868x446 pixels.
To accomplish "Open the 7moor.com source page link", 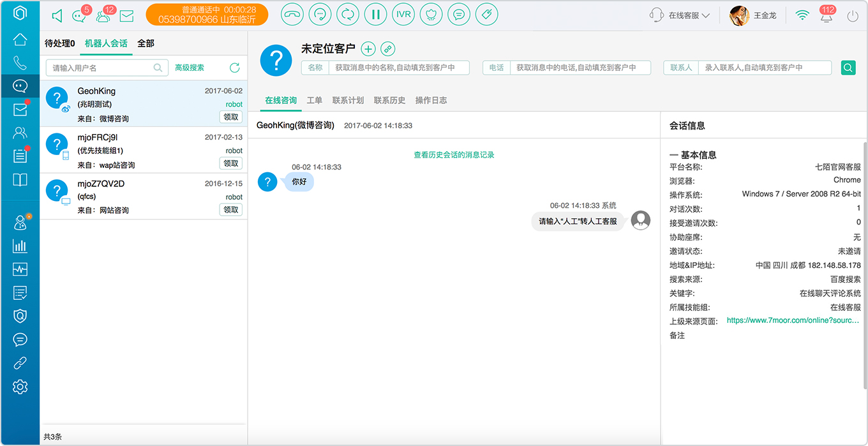I will click(x=793, y=320).
